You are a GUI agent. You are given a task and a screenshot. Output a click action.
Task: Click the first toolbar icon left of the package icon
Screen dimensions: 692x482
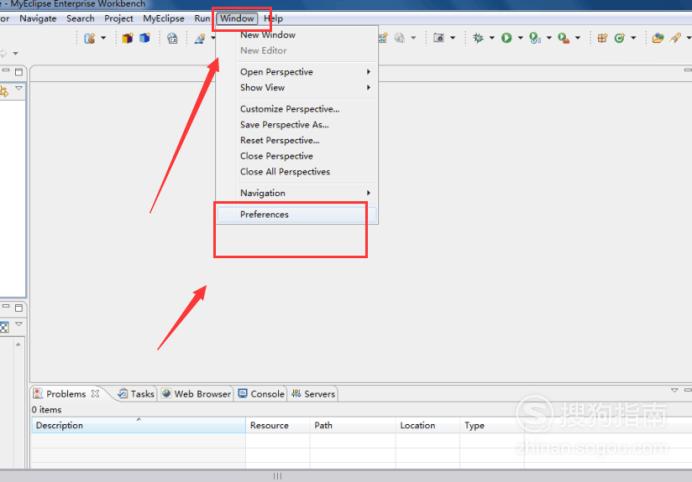pos(90,38)
